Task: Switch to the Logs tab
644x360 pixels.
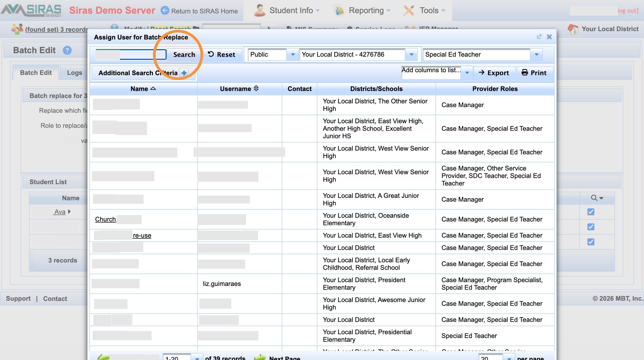Action: click(74, 73)
